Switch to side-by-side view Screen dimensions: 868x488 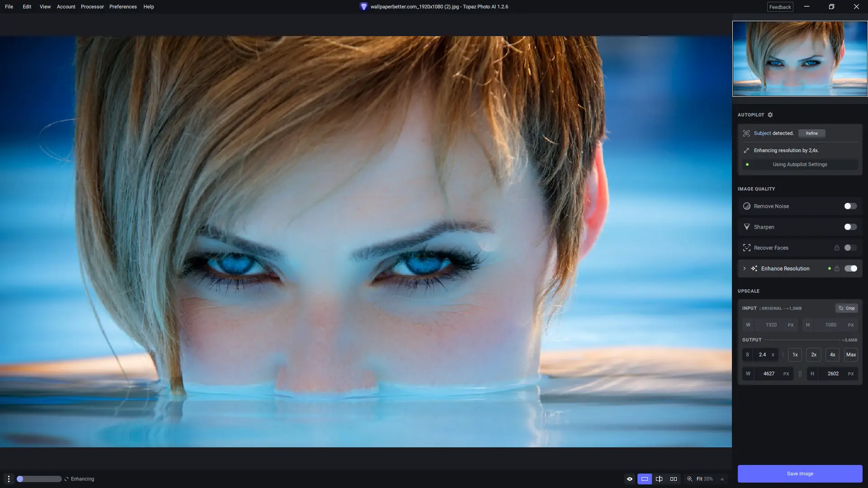(x=674, y=479)
